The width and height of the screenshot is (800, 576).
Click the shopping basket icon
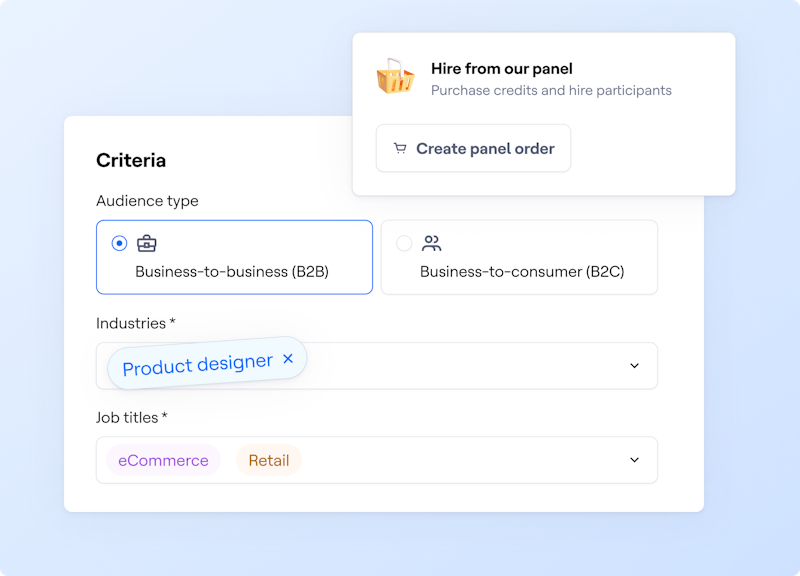[x=395, y=77]
